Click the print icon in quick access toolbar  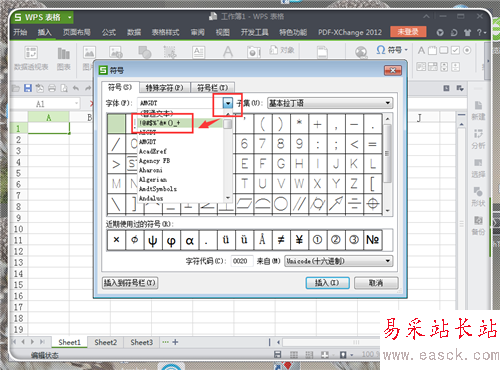tap(52, 88)
